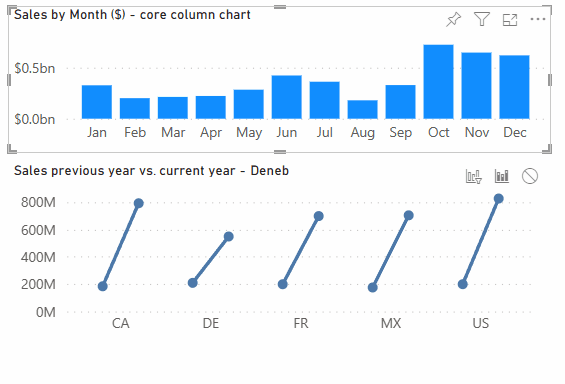This screenshot has width=565, height=384.
Task: Select the MX current year marker
Action: (409, 215)
